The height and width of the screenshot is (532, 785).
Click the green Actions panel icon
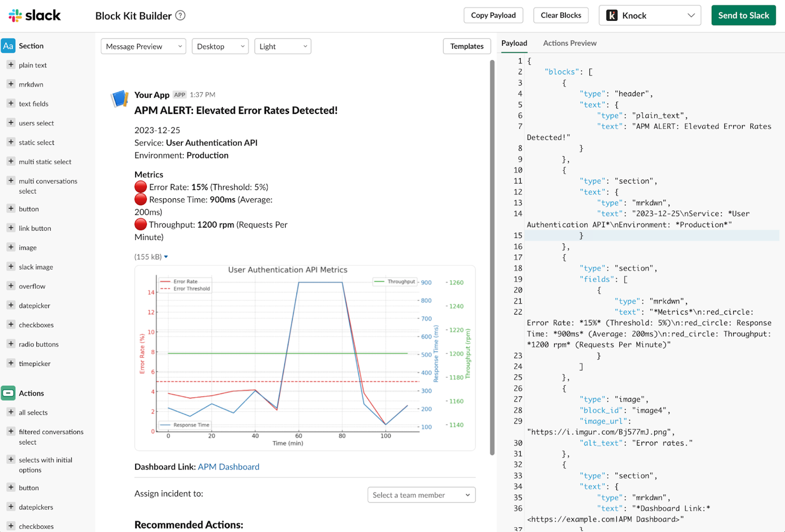[8, 393]
